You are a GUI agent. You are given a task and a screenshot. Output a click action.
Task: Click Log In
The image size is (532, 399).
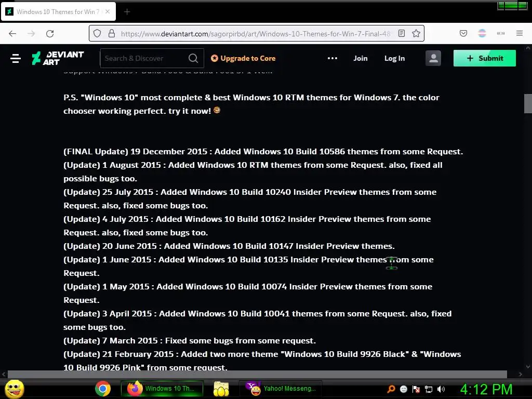tap(395, 58)
